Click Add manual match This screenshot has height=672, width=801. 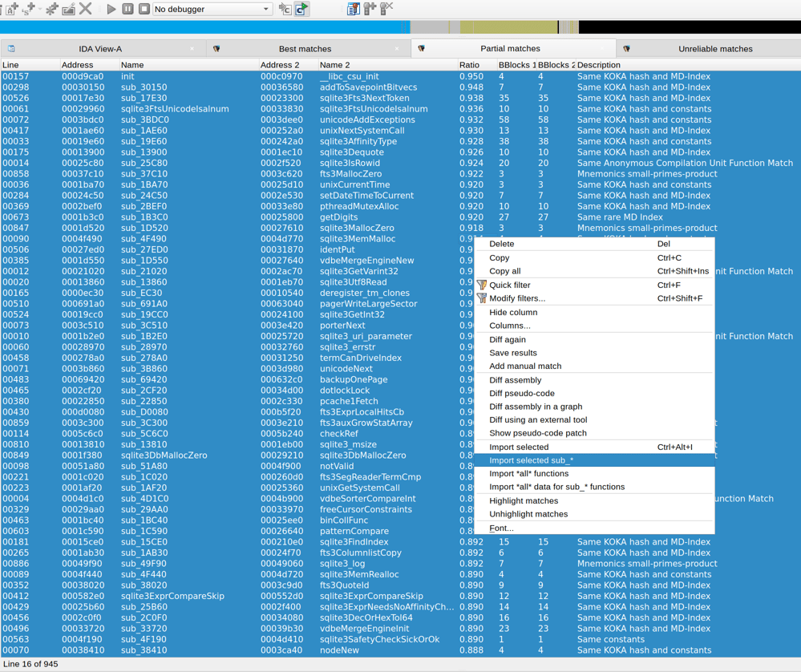tap(524, 366)
